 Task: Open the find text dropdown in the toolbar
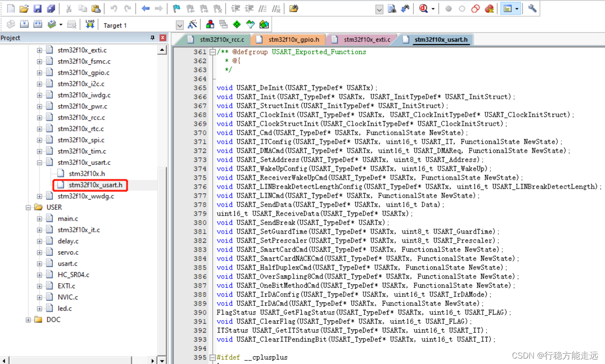point(379,9)
